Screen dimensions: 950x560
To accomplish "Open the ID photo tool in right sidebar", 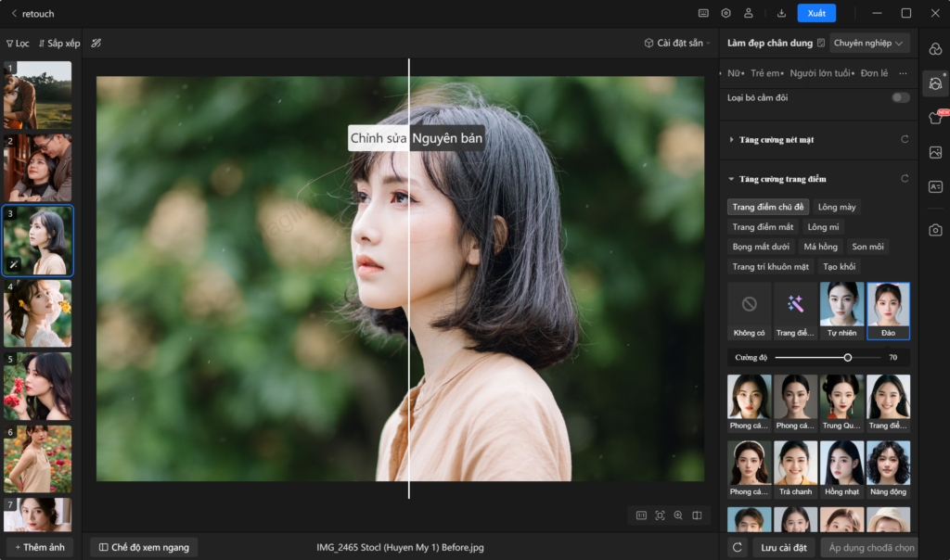I will click(935, 186).
